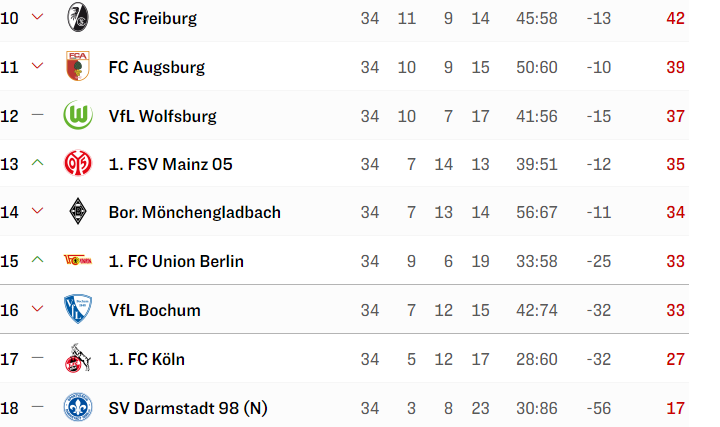The image size is (720, 427).
Task: Click the 1. FC Union Berlin name
Action: [x=176, y=261]
